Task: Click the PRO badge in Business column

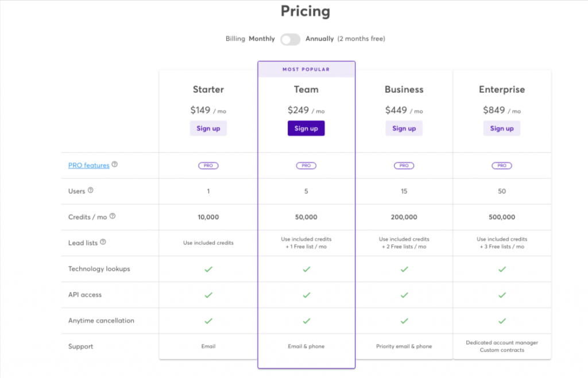Action: point(404,165)
